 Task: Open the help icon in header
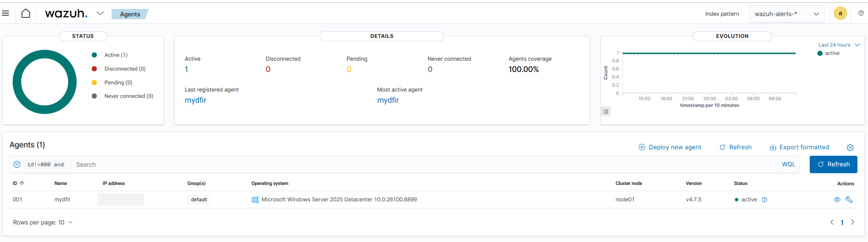(861, 13)
